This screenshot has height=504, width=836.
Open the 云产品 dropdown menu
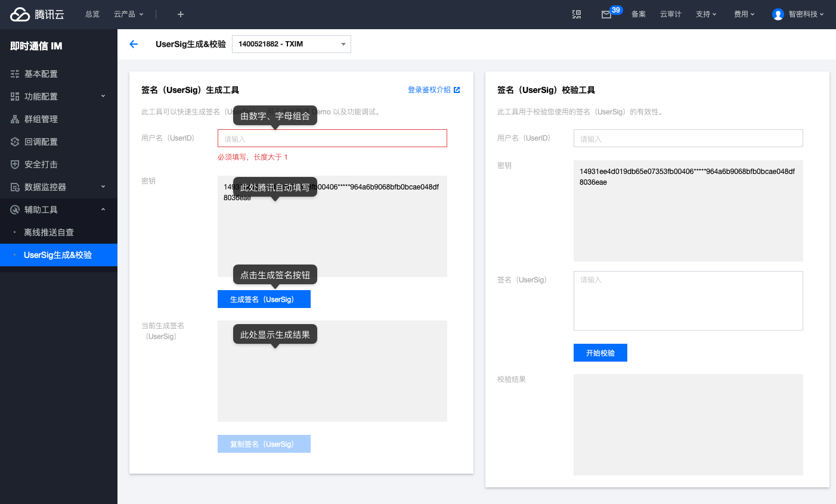pyautogui.click(x=129, y=14)
